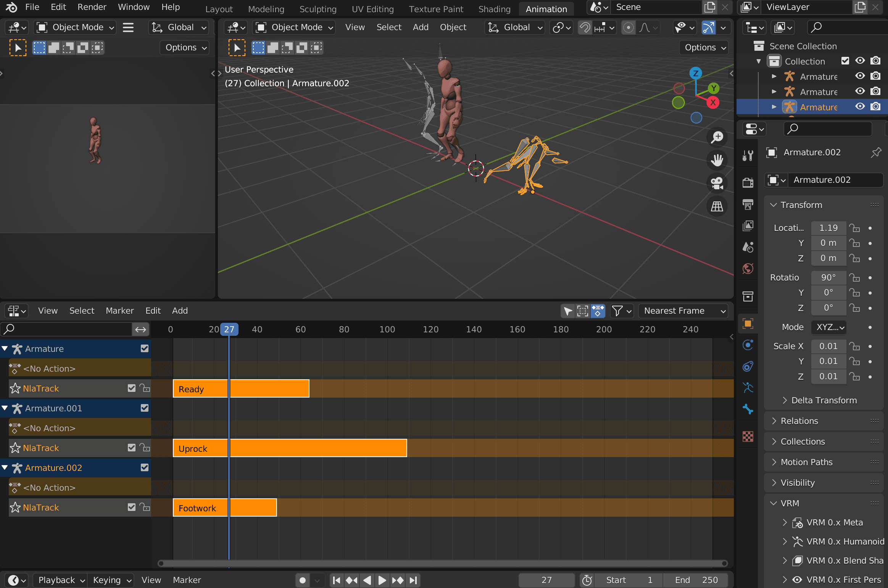Lock the Uprock NlaTrack

145,448
